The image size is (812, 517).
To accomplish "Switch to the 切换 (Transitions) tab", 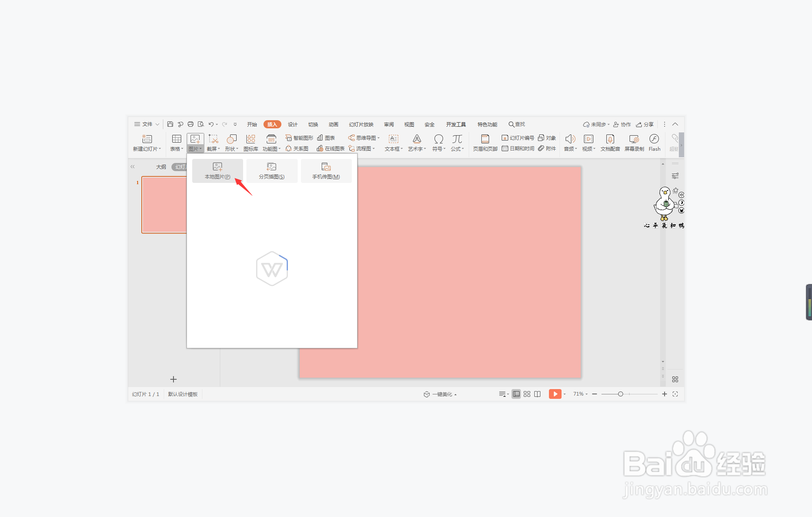I will pyautogui.click(x=313, y=124).
